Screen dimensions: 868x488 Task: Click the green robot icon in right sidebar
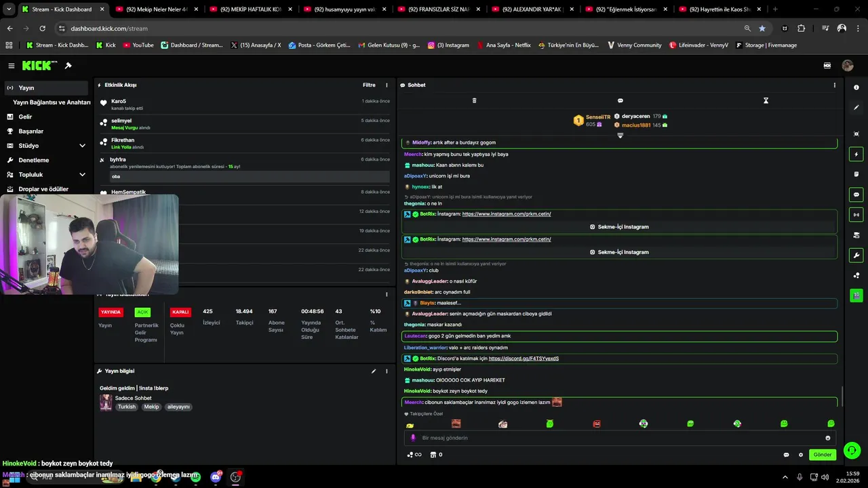pos(856,296)
